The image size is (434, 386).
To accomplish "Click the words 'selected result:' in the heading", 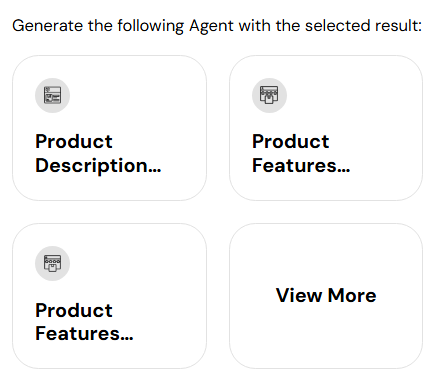I will 363,26.
